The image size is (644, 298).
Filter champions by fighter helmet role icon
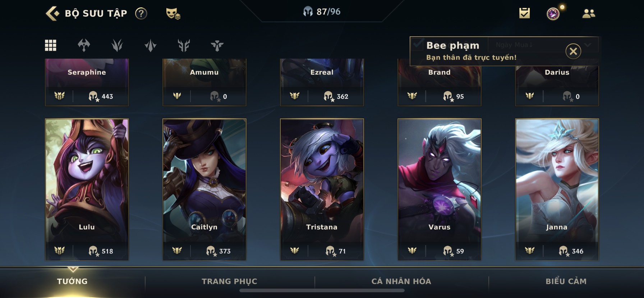[x=84, y=45]
